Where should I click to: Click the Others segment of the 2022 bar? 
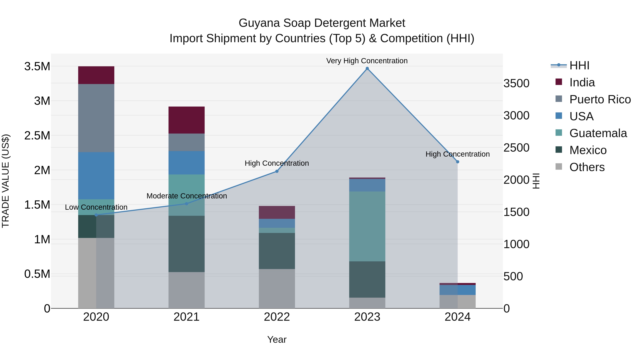[x=277, y=289]
